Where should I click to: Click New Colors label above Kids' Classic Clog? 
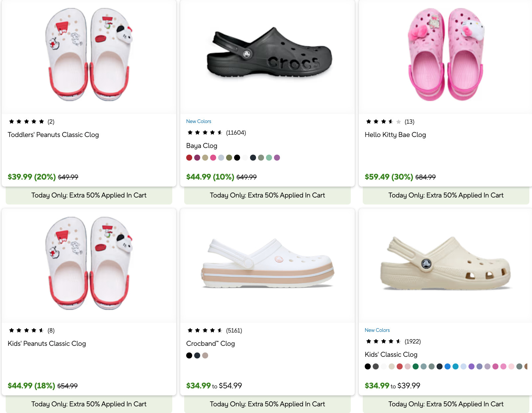pyautogui.click(x=377, y=330)
